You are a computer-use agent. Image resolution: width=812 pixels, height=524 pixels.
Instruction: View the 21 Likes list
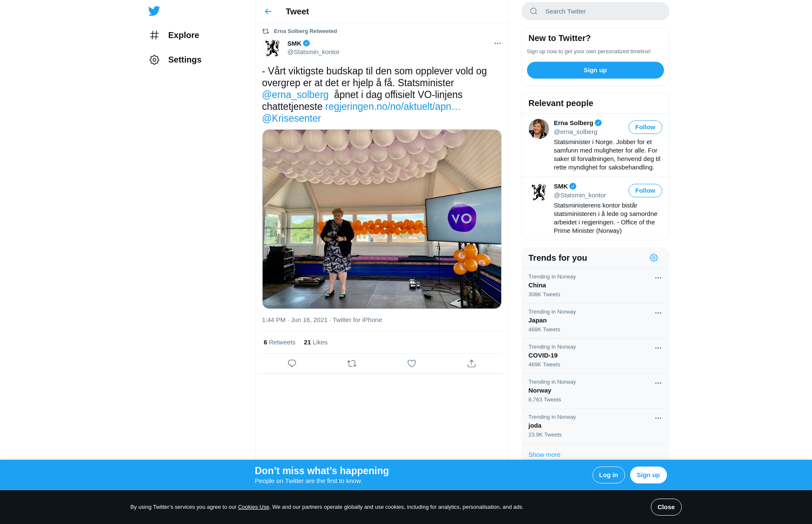pyautogui.click(x=315, y=342)
